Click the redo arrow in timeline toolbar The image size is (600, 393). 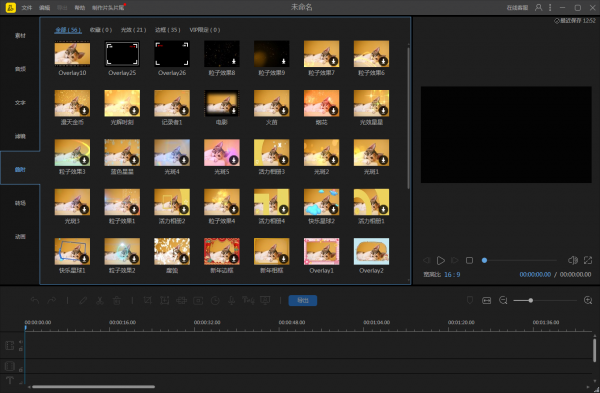(x=52, y=300)
